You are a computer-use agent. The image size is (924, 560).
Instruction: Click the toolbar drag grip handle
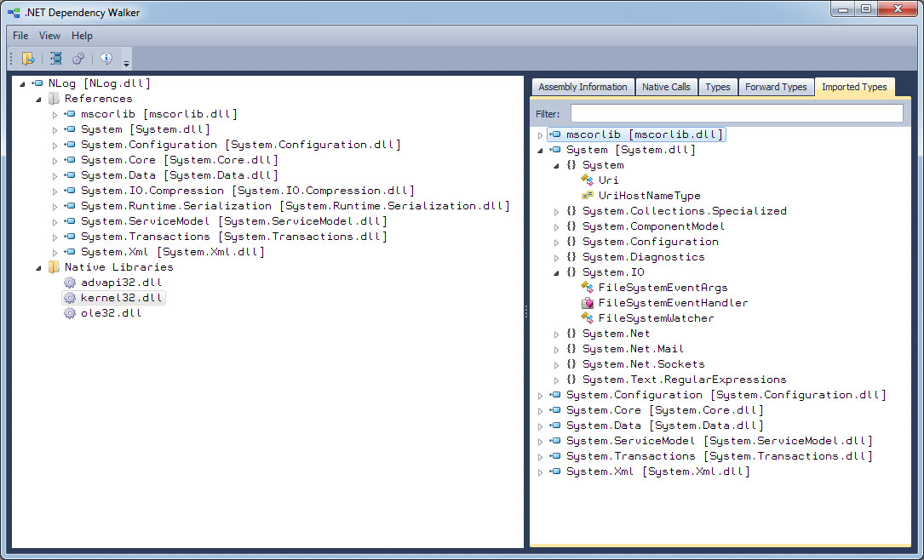tap(12, 58)
